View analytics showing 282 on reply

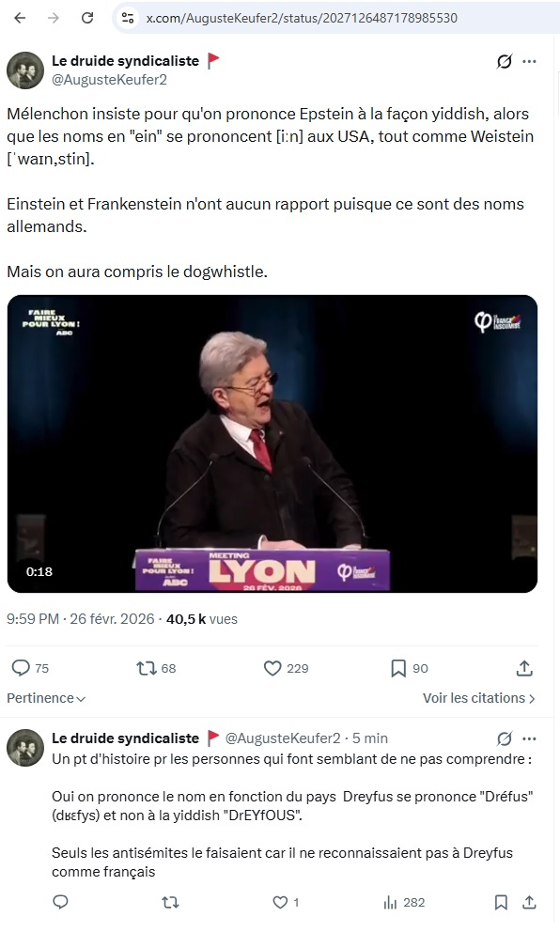(404, 902)
